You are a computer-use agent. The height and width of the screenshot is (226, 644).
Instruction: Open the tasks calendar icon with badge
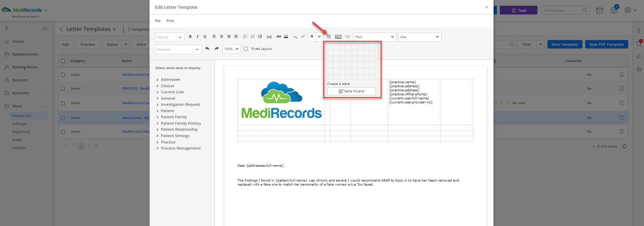pyautogui.click(x=614, y=10)
